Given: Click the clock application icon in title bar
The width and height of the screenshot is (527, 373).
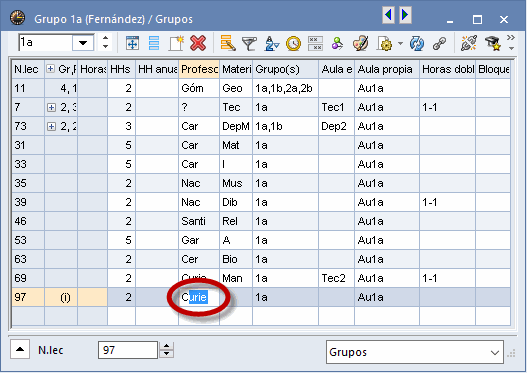Looking at the screenshot, I should [17, 17].
